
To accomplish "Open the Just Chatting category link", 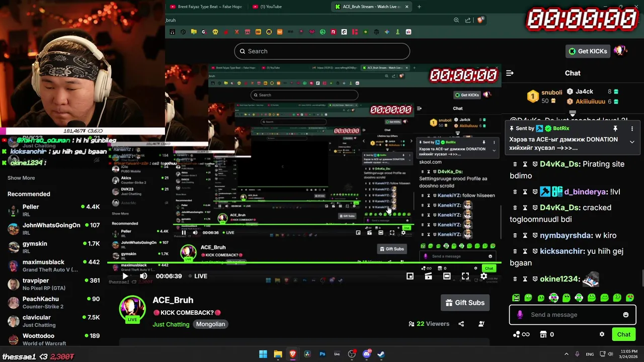I will point(171,324).
